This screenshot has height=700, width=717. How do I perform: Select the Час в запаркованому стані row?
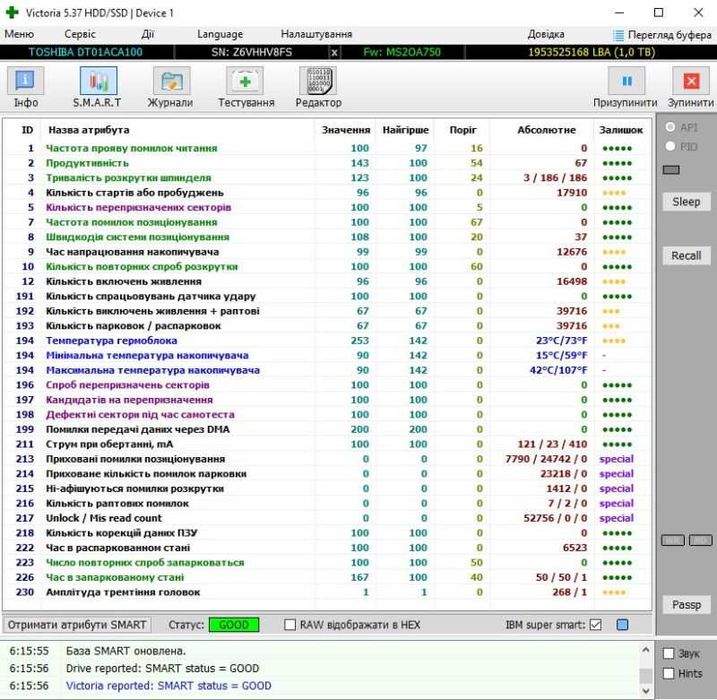(x=327, y=577)
